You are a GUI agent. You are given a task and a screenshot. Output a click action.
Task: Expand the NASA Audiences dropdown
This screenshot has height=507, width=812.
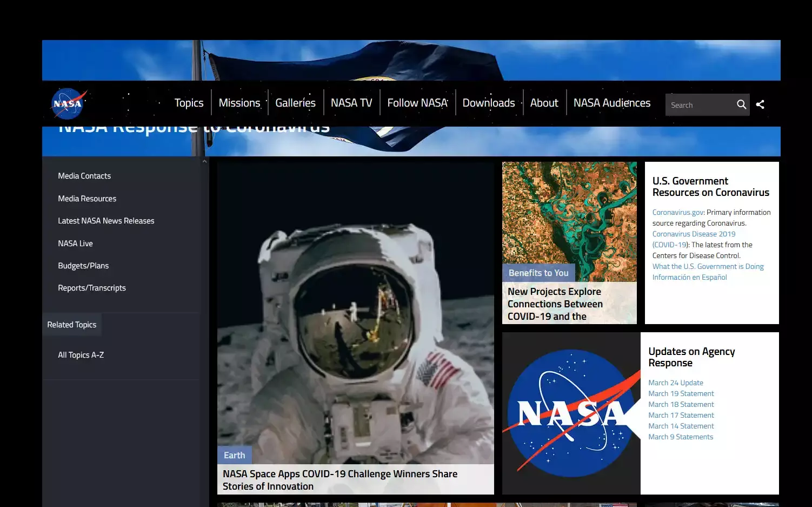[x=611, y=102]
